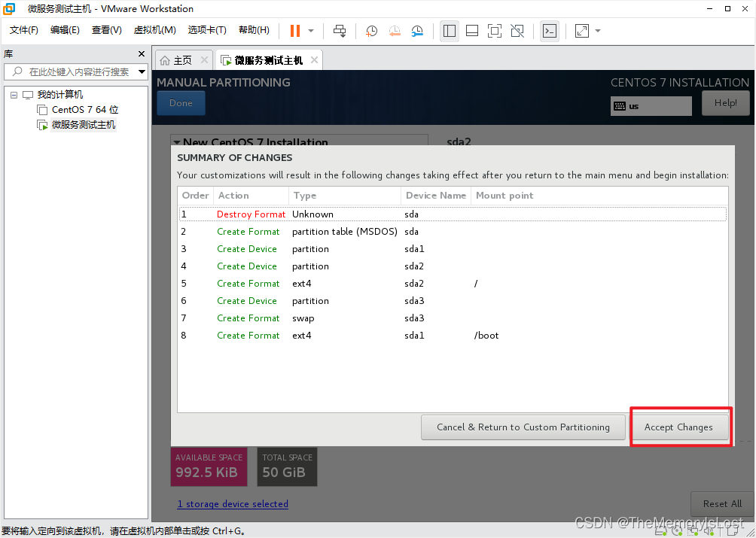Open the 查看(V) menu
The height and width of the screenshot is (538, 756).
point(107,30)
